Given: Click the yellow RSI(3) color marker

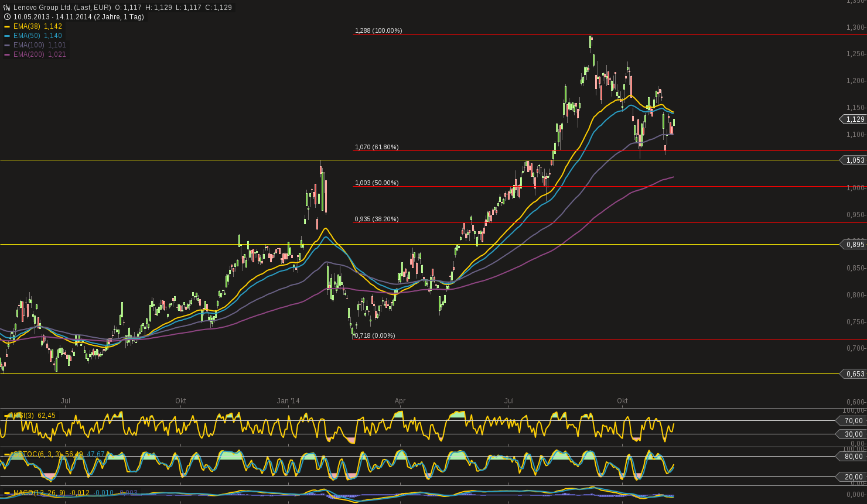Looking at the screenshot, I should pyautogui.click(x=7, y=416).
